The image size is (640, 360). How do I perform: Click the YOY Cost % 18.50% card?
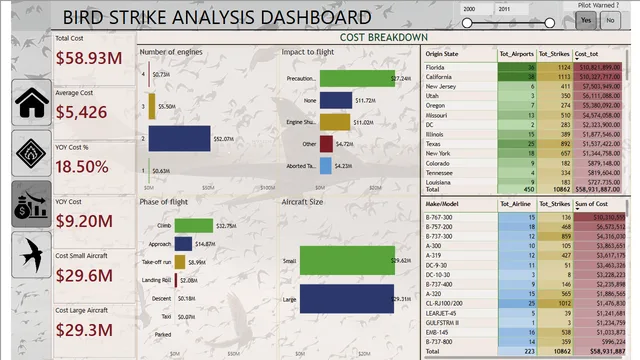tap(94, 168)
